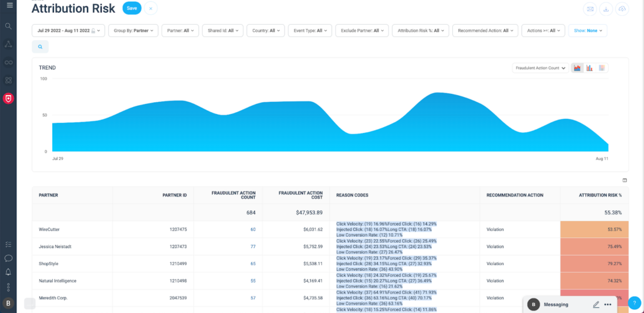Screen dimensions: 644x313
Task: Open the hamburger menu in the sidebar
Action: pos(9,6)
